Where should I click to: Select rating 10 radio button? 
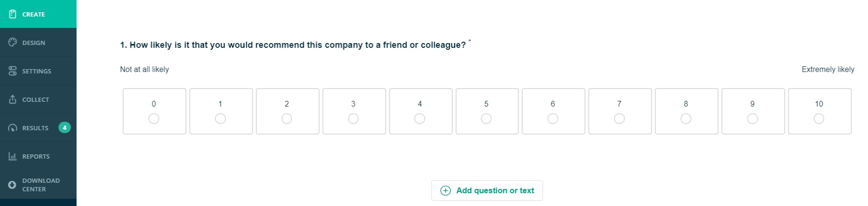tap(819, 118)
